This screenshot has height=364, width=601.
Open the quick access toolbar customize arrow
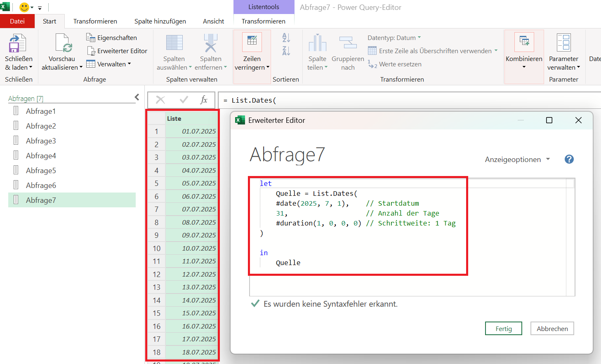[x=40, y=8]
